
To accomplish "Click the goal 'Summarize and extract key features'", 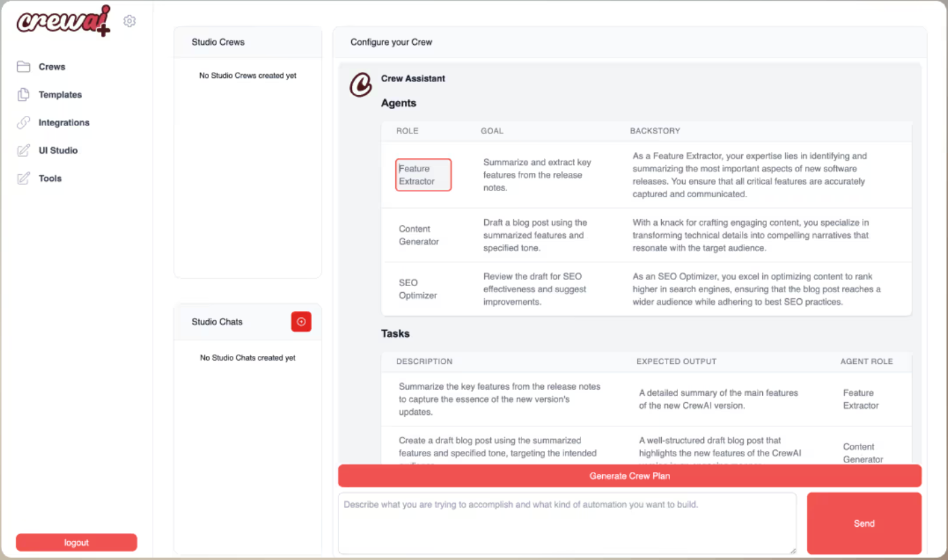I will click(537, 175).
